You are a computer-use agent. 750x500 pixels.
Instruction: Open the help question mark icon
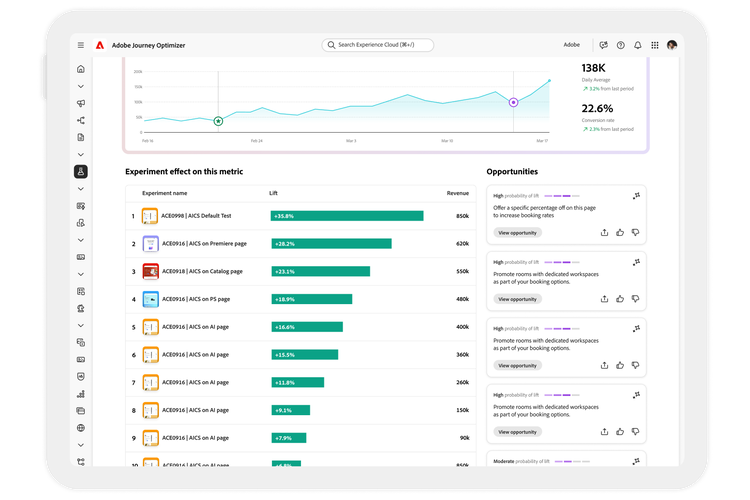620,45
